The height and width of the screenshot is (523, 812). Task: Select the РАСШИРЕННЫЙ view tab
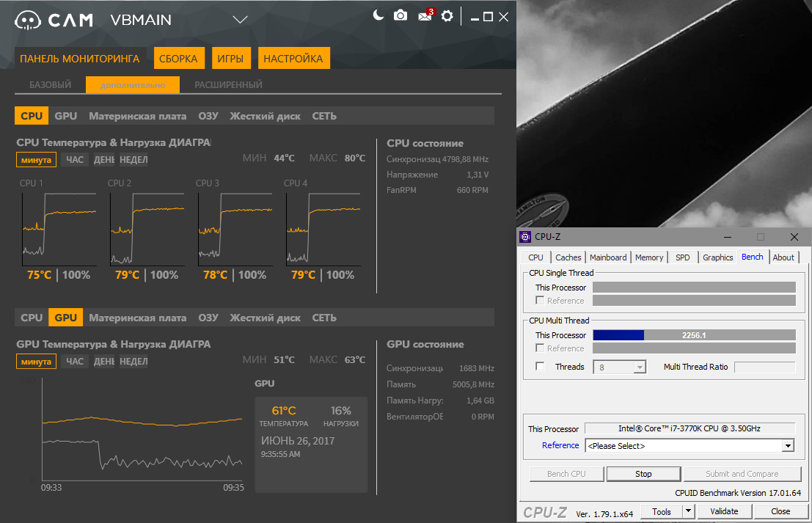pyautogui.click(x=228, y=85)
